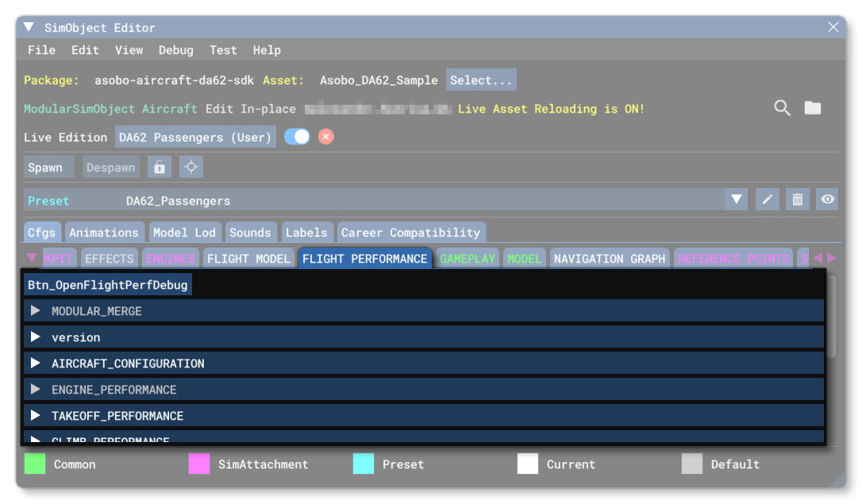Click the lock icon beside Despawn
862x504 pixels.
click(160, 167)
